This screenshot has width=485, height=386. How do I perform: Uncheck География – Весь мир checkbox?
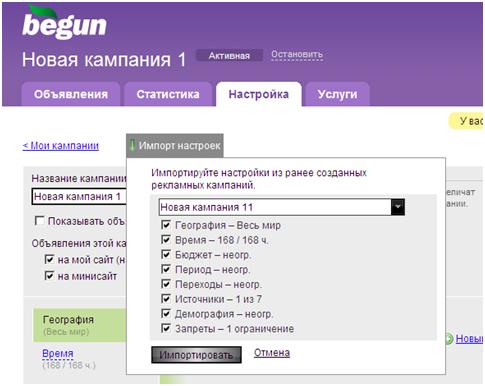click(166, 225)
